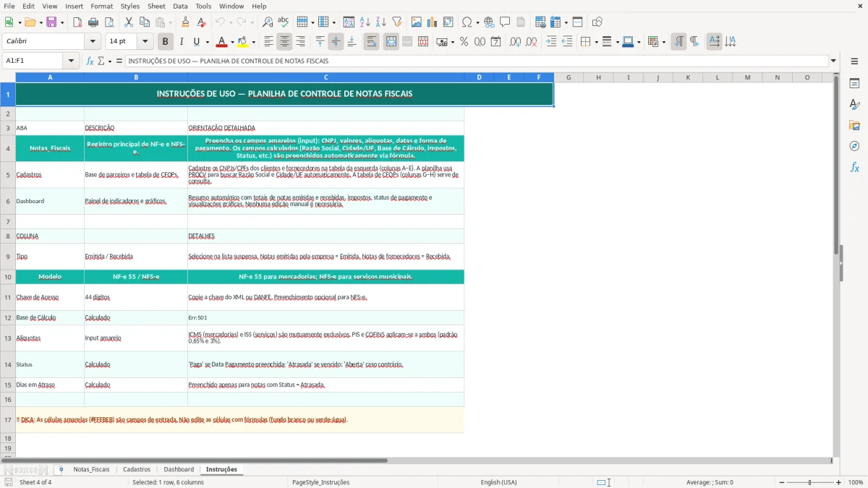Toggle Merge and Center Cells
This screenshot has height=488, width=868.
(391, 41)
